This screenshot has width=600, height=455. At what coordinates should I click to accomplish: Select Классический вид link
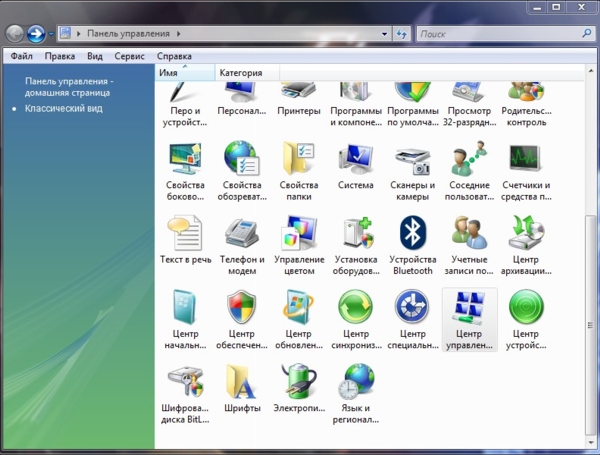tap(64, 108)
